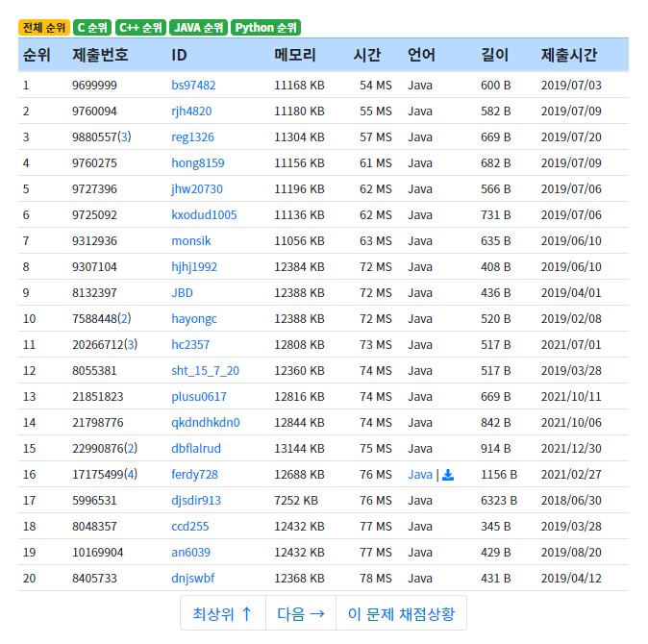Open user reg1326 profile
The image size is (648, 644).
pyautogui.click(x=192, y=137)
